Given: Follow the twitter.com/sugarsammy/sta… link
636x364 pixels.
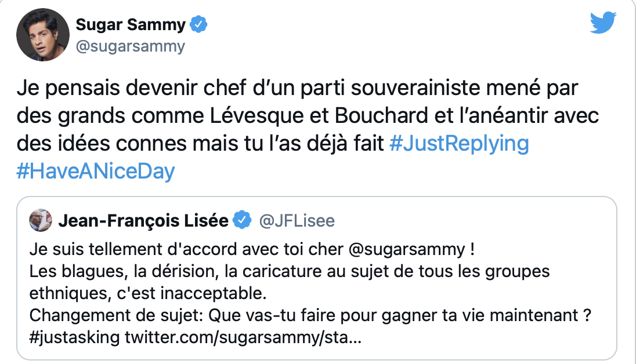Looking at the screenshot, I should click(x=243, y=338).
